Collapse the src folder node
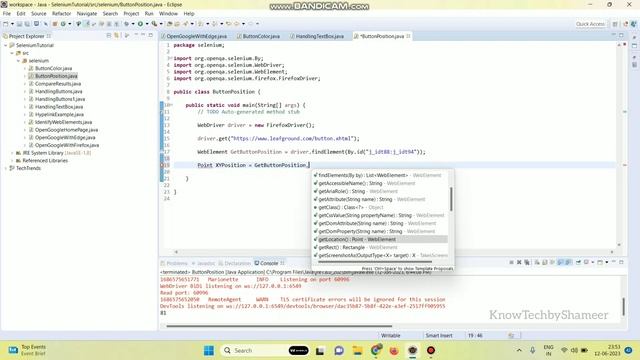This screenshot has height=360, width=640. pos(12,53)
